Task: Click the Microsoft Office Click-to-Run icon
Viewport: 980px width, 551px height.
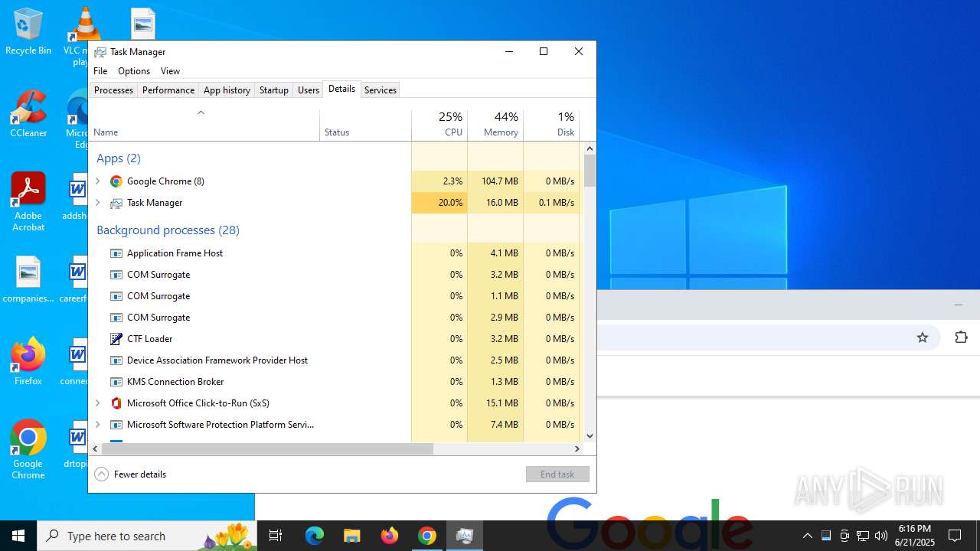Action: click(116, 403)
